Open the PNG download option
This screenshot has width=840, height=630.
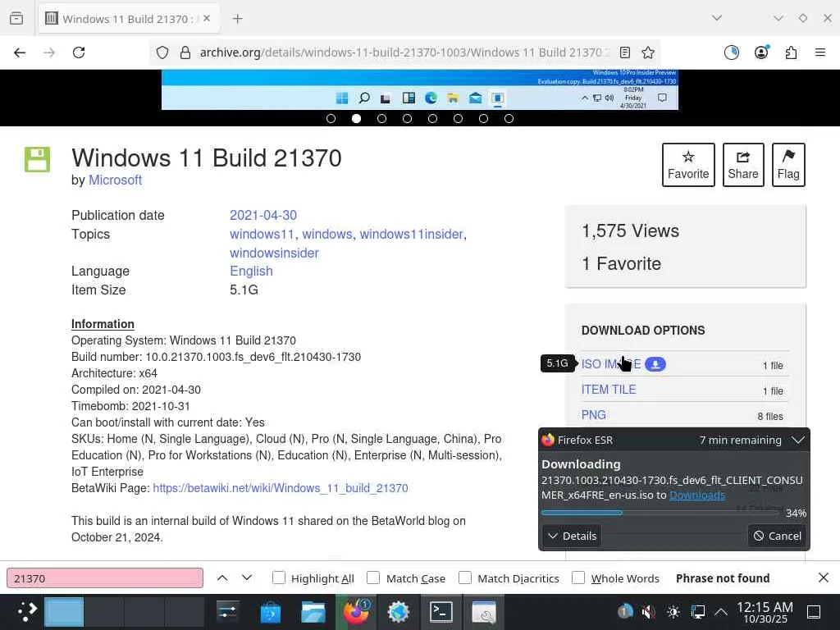594,414
